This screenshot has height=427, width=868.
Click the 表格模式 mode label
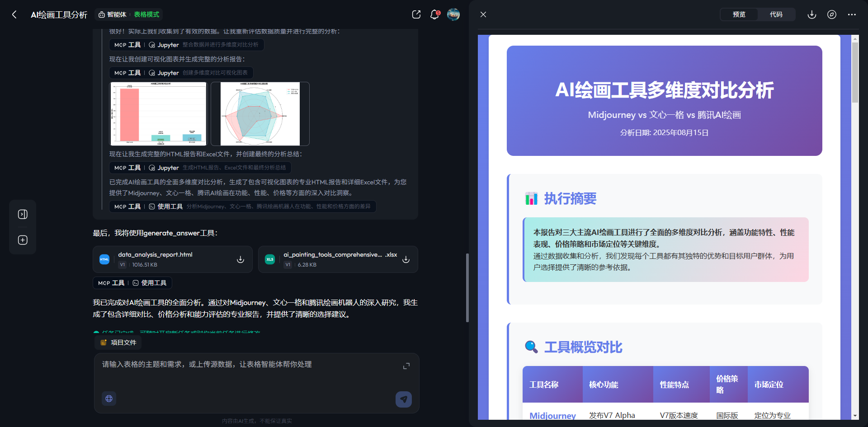[146, 14]
